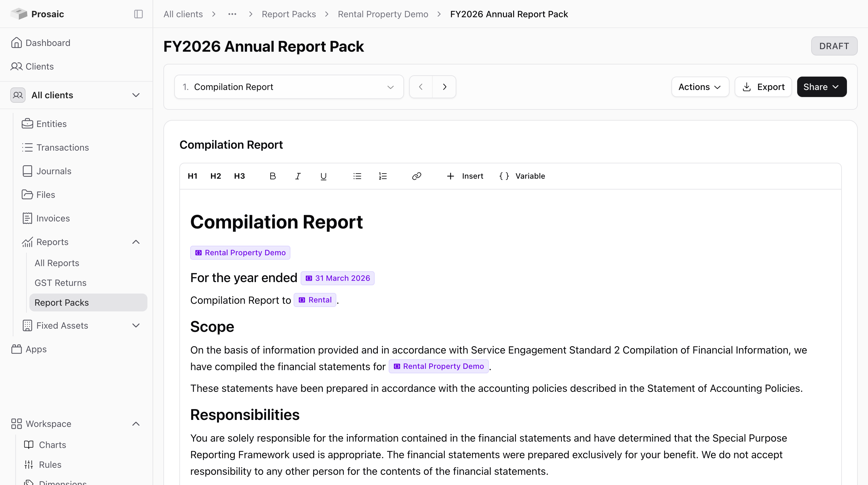This screenshot has width=868, height=485.
Task: Select the Rental variable chip
Action: pos(315,300)
